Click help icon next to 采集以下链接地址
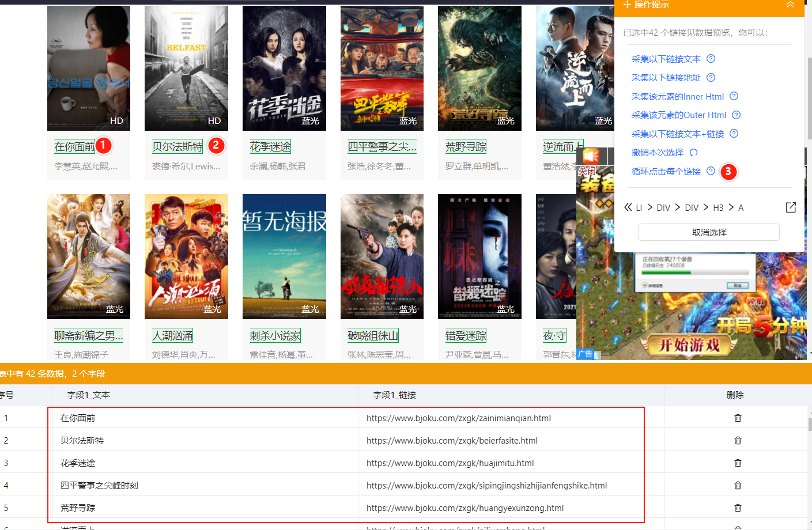 [711, 77]
